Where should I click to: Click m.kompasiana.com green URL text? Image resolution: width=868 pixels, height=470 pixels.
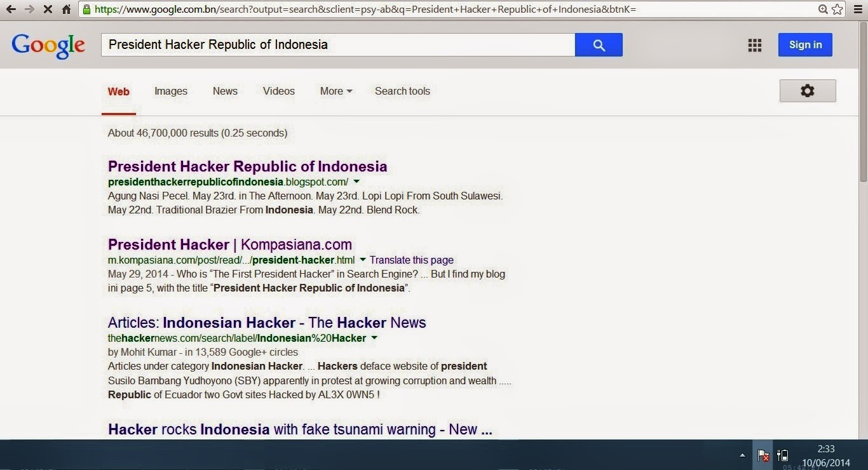coord(231,260)
